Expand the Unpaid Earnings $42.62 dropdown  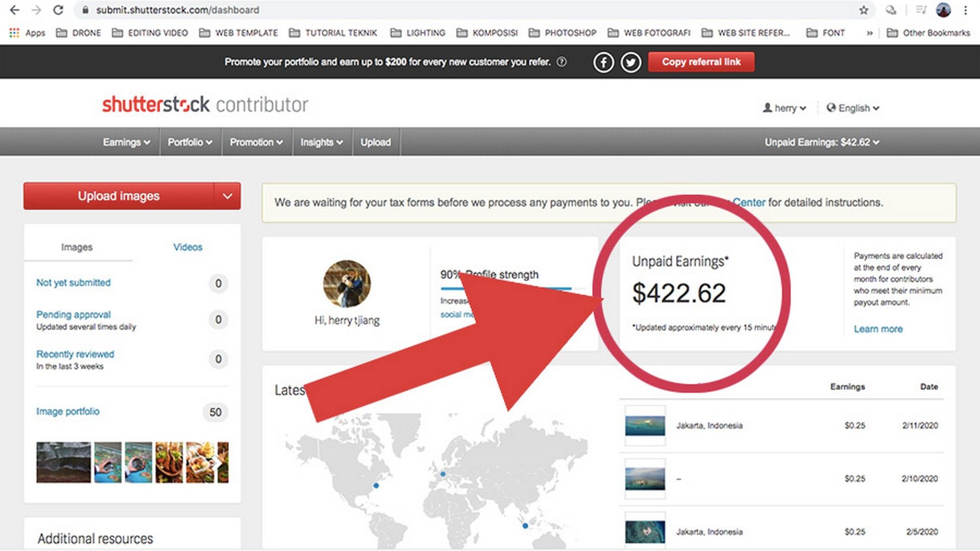[x=822, y=142]
